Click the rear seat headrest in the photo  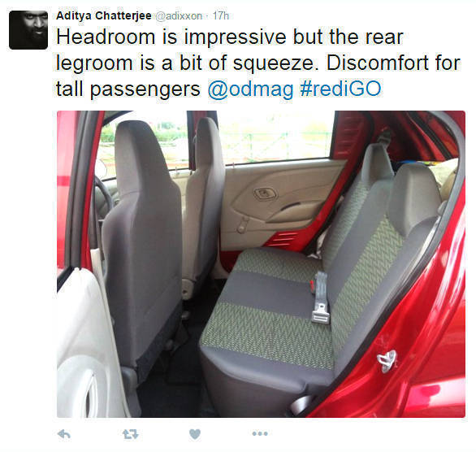(414, 199)
